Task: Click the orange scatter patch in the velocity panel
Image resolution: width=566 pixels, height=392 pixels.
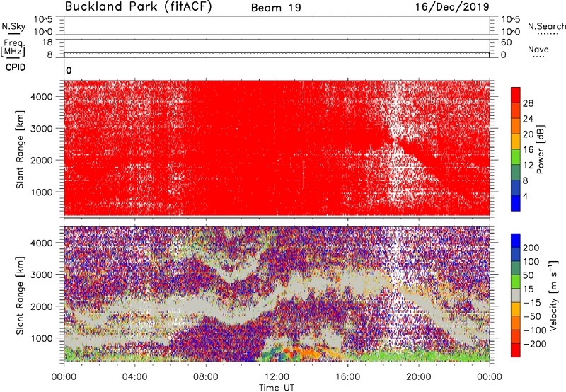Action: pyautogui.click(x=311, y=352)
